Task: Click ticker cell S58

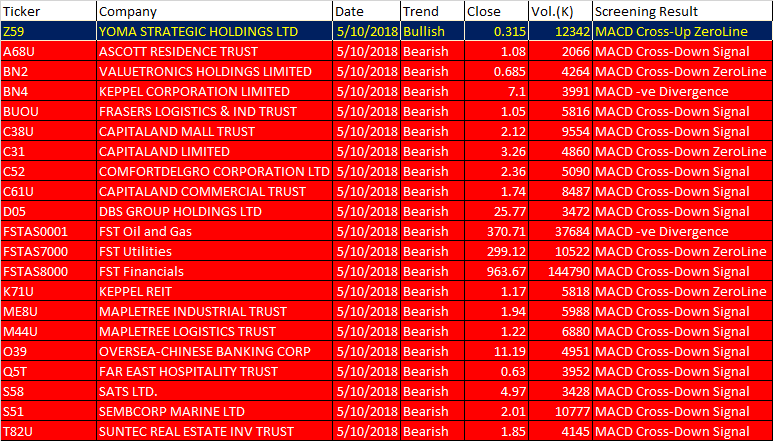Action: pos(48,391)
